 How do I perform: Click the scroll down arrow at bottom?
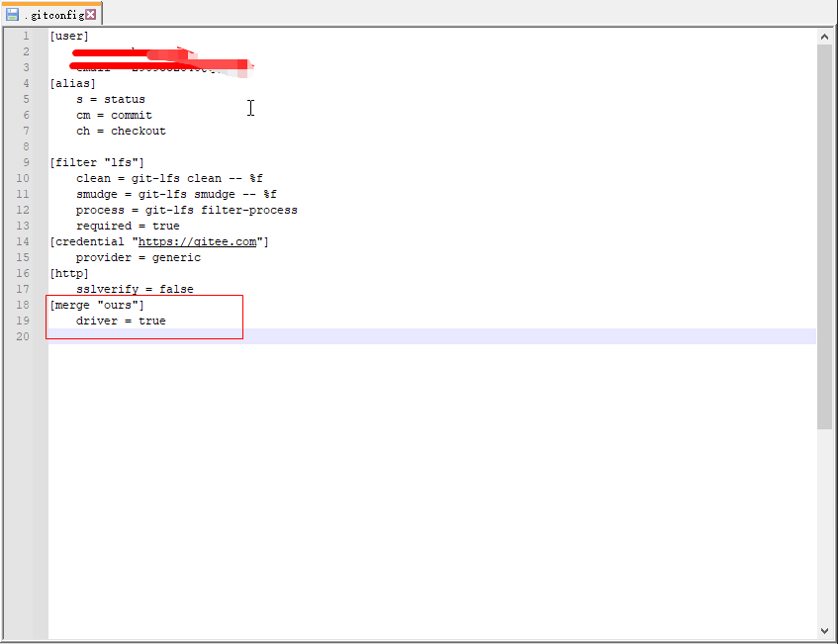(824, 630)
